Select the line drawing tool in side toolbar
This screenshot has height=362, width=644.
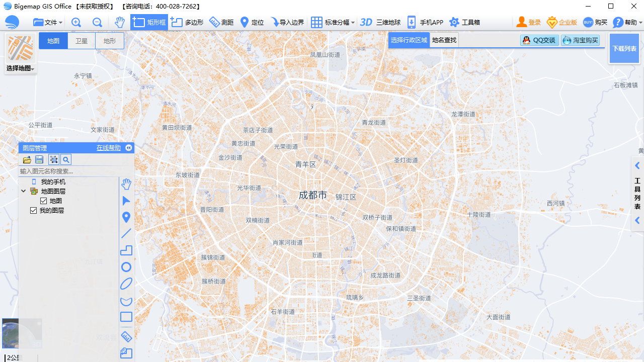click(x=126, y=233)
